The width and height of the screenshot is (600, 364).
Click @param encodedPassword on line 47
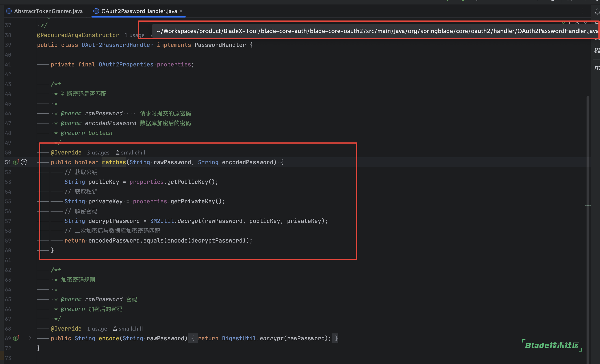point(99,123)
